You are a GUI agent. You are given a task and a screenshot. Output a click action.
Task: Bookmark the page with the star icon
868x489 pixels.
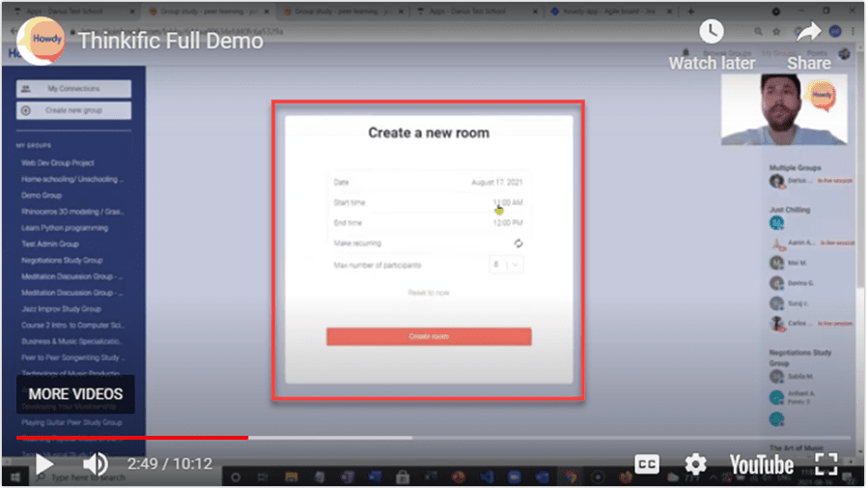(776, 32)
